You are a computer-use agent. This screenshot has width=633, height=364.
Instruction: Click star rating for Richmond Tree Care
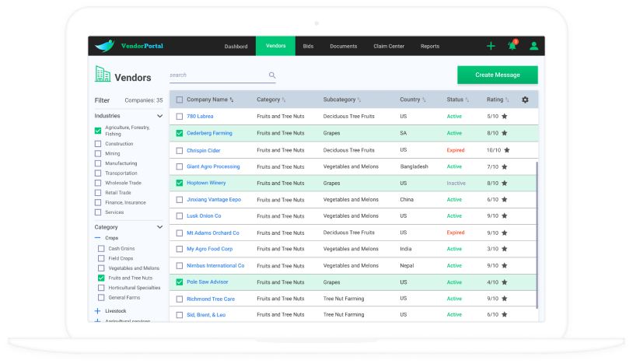(504, 299)
